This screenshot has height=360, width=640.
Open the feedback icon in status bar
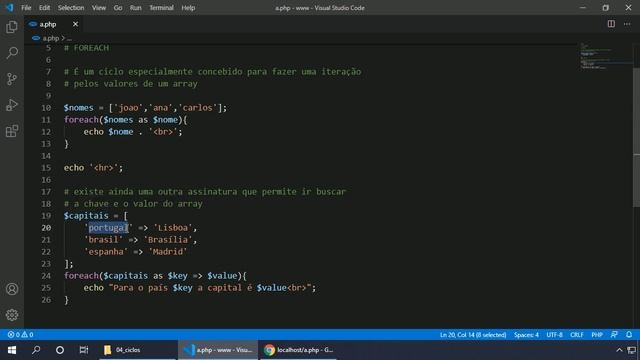pos(614,335)
